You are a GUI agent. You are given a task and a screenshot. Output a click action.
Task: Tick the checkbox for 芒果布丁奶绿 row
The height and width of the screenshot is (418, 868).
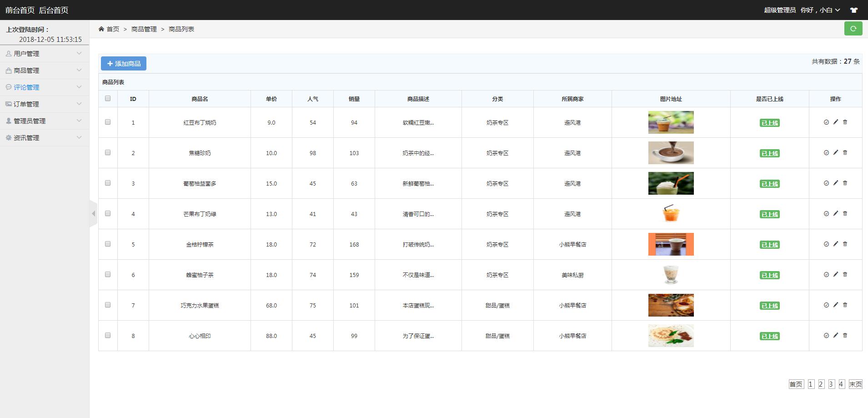coord(108,213)
